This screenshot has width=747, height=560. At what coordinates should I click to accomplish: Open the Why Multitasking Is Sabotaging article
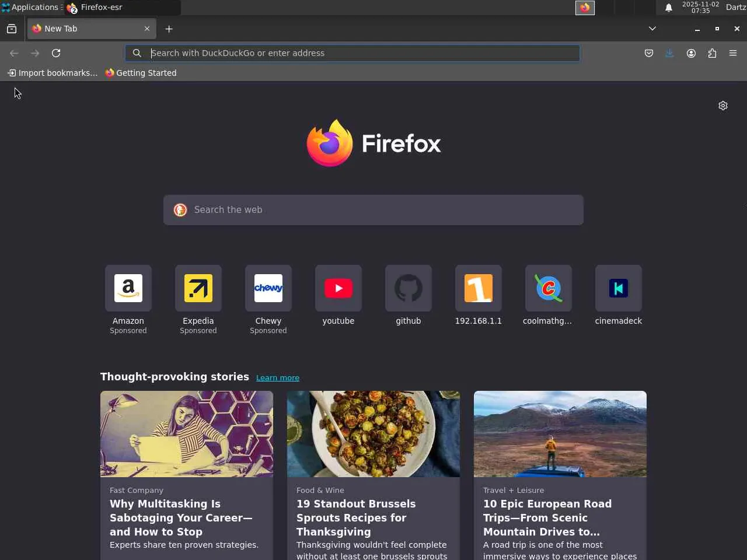pyautogui.click(x=181, y=517)
